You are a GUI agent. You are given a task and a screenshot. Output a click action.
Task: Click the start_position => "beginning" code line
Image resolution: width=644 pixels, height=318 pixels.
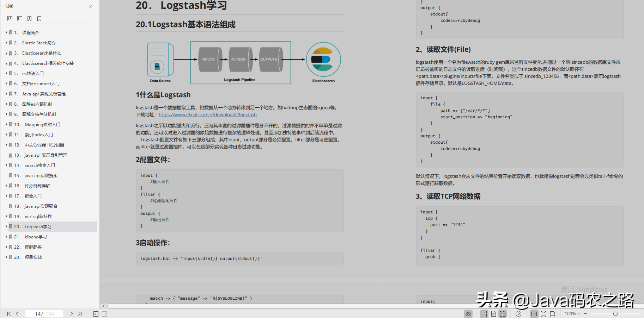coord(476,117)
